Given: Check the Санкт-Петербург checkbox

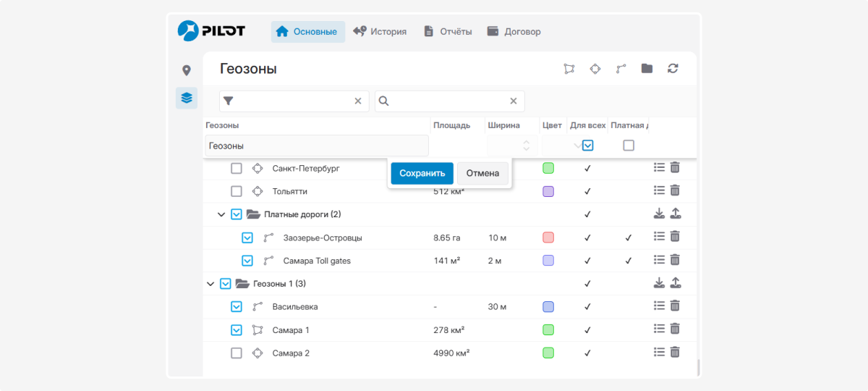Looking at the screenshot, I should 237,168.
